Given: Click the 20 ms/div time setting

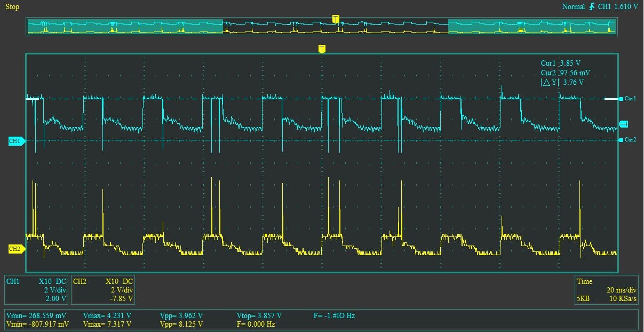Looking at the screenshot, I should click(622, 290).
